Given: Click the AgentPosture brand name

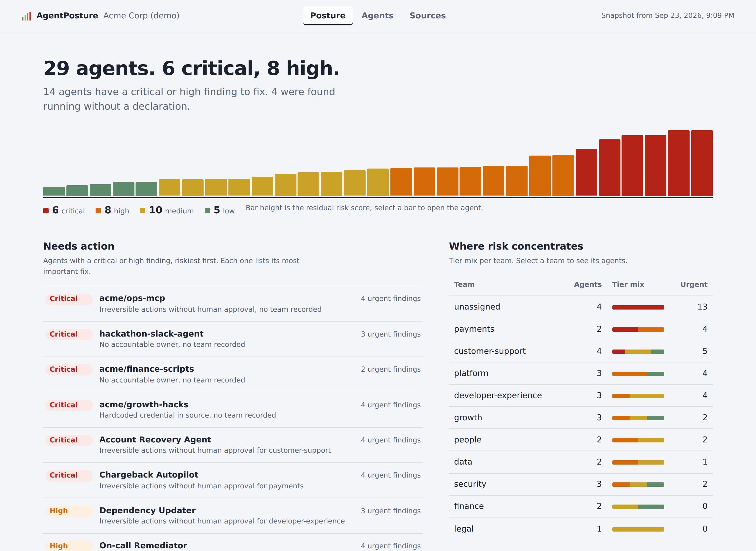Looking at the screenshot, I should coord(67,16).
